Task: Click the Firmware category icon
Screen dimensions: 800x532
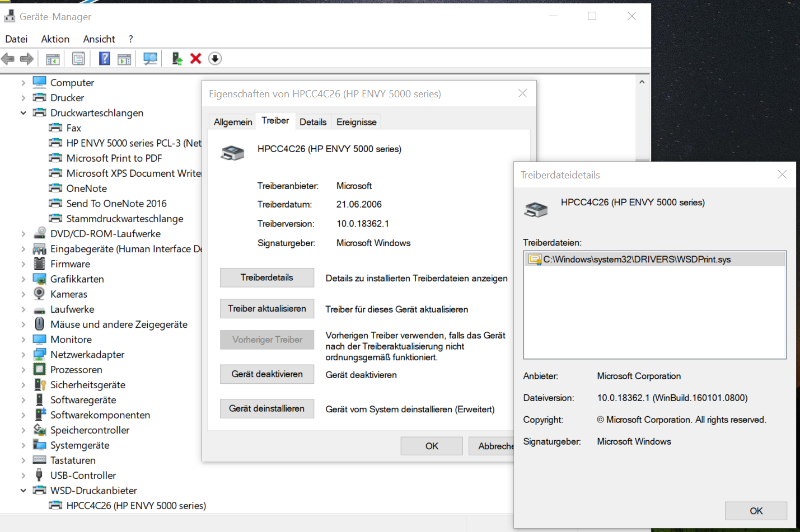Action: [40, 263]
